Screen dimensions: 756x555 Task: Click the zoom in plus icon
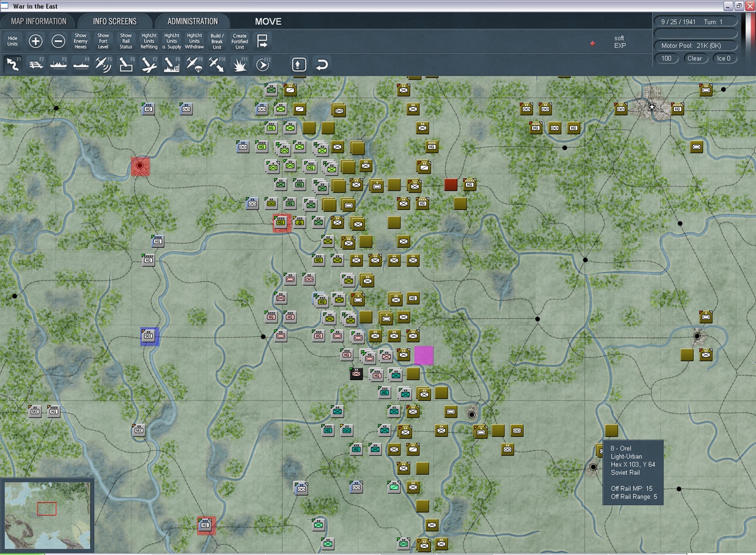[x=35, y=41]
